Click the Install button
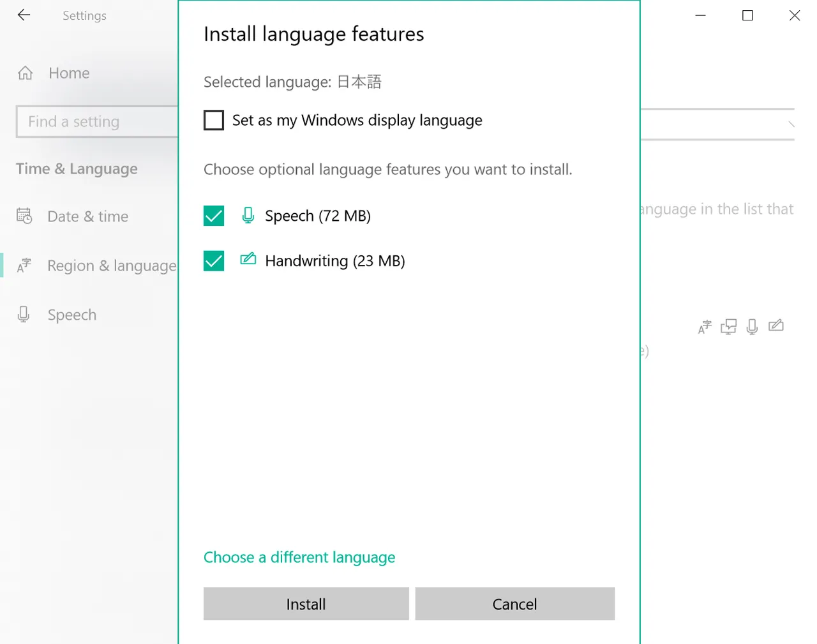Viewport: 817px width, 644px height. pyautogui.click(x=306, y=604)
